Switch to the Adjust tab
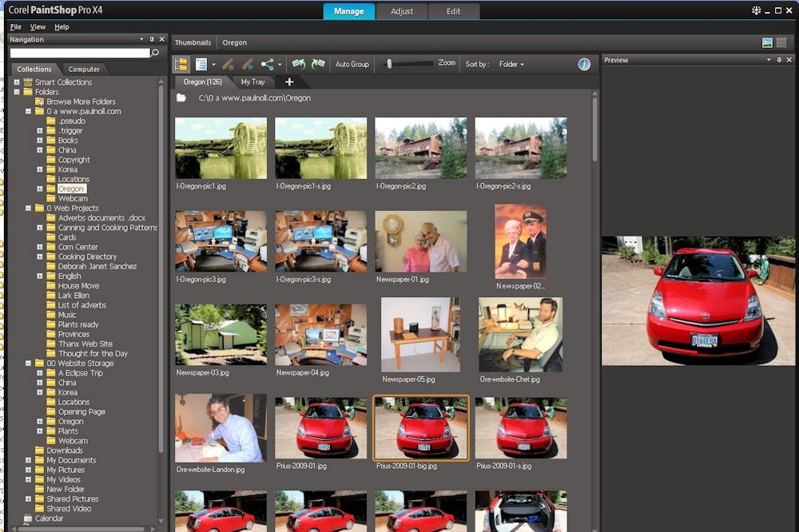 [402, 11]
